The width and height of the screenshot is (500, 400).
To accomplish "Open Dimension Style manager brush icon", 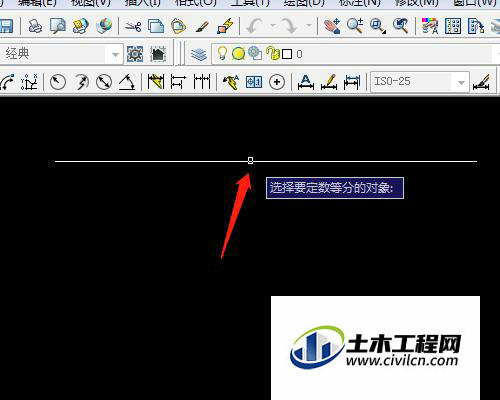I will pos(481,82).
